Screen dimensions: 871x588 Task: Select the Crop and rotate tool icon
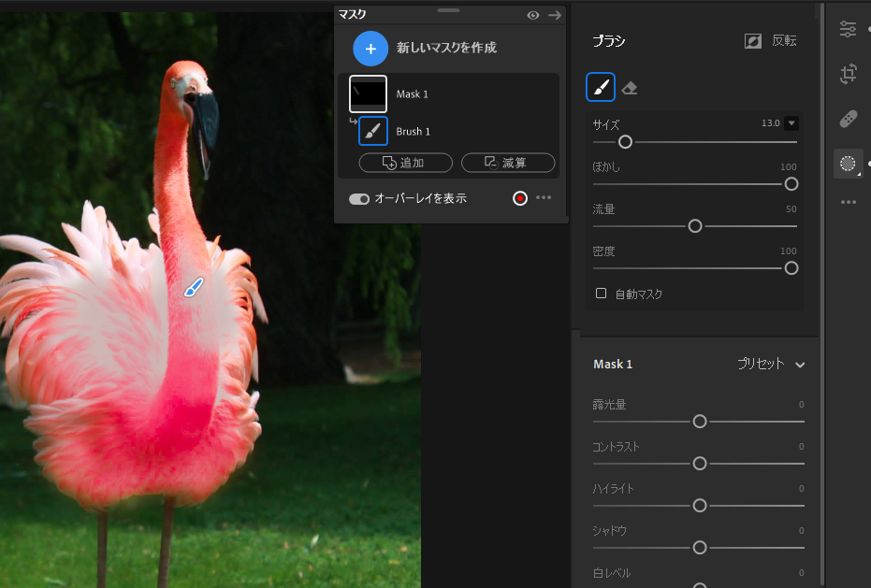[849, 74]
